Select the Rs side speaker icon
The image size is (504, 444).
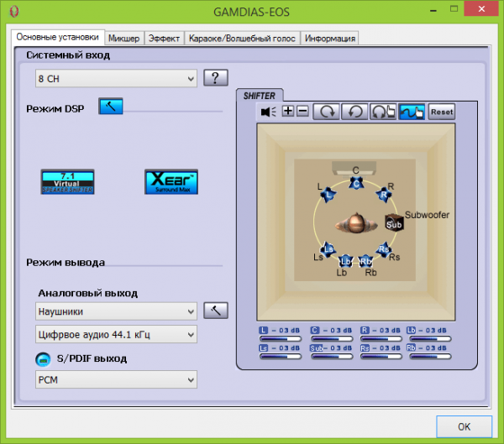click(x=384, y=250)
